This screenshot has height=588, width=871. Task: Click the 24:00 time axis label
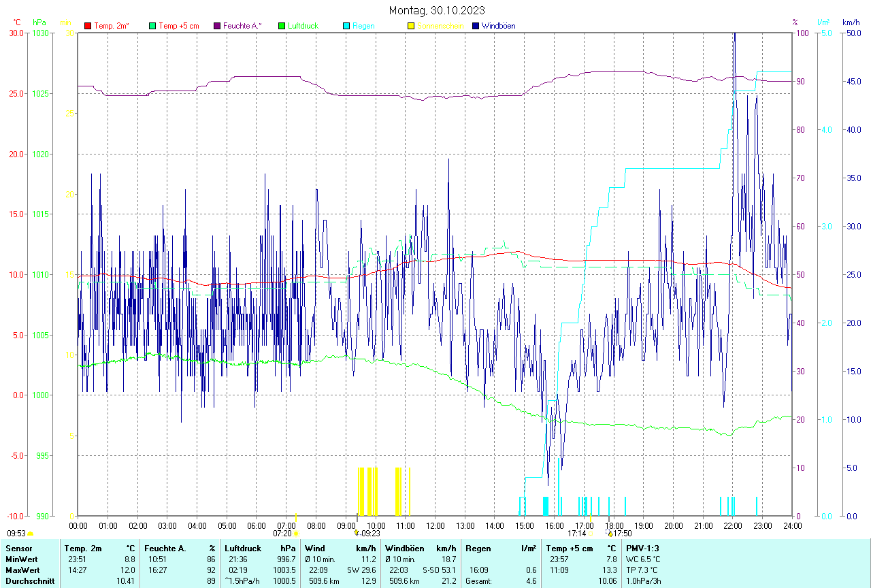[792, 525]
